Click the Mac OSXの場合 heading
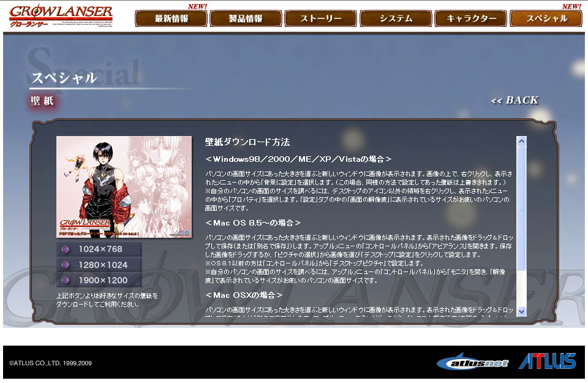588x383 pixels. click(x=244, y=295)
